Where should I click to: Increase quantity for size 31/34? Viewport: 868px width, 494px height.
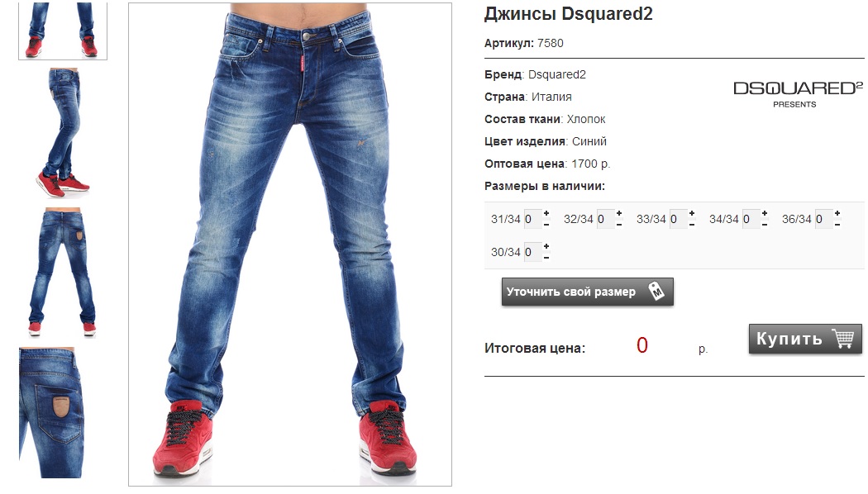pos(546,213)
